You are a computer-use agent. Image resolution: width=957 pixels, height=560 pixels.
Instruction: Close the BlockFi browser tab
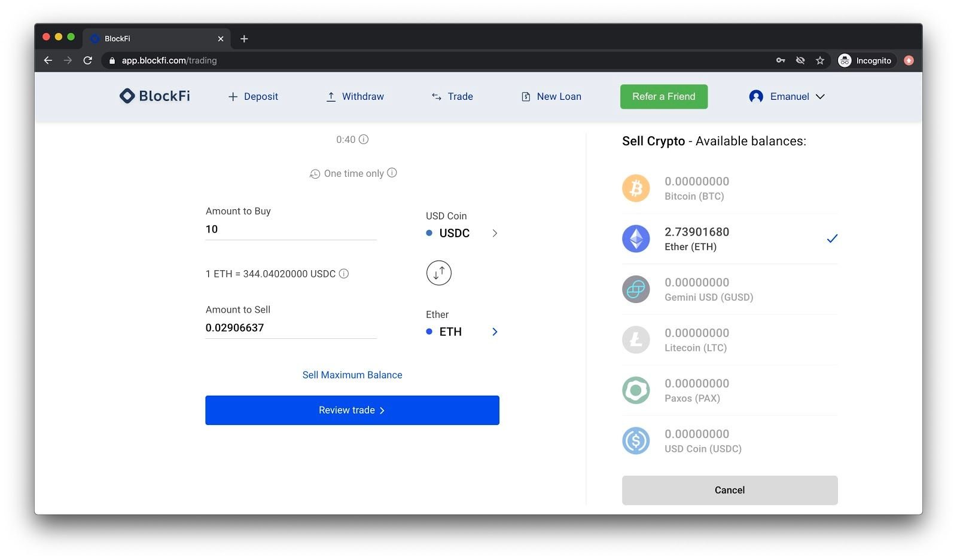pos(221,39)
